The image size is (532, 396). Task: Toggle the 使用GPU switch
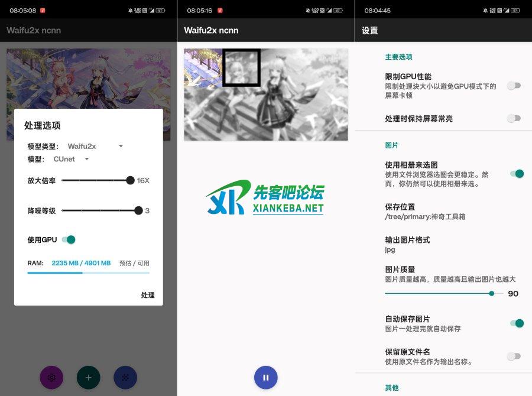pyautogui.click(x=69, y=239)
